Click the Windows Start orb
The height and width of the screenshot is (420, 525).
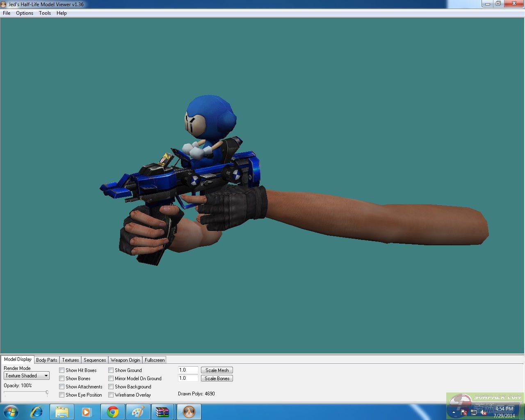tap(11, 412)
